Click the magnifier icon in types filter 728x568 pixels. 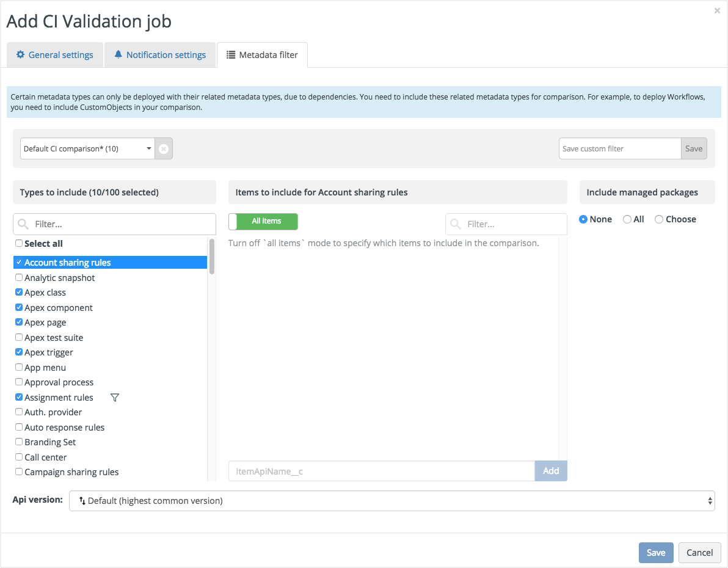click(x=24, y=224)
